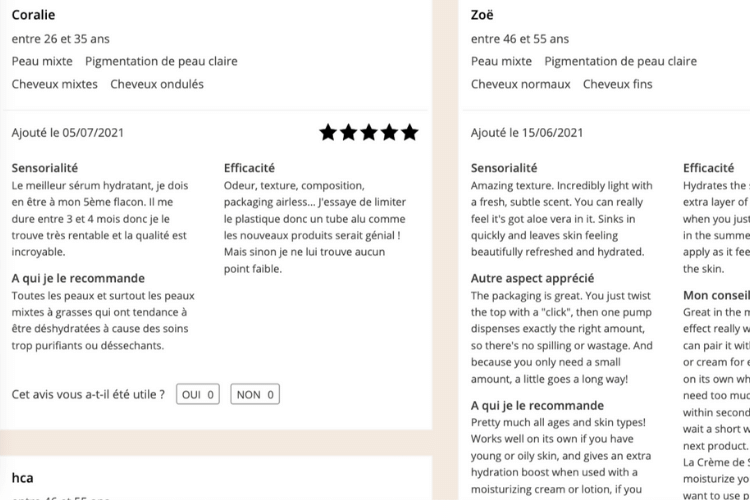Click the second star in Coralie's rating
The height and width of the screenshot is (500, 750).
(x=349, y=133)
